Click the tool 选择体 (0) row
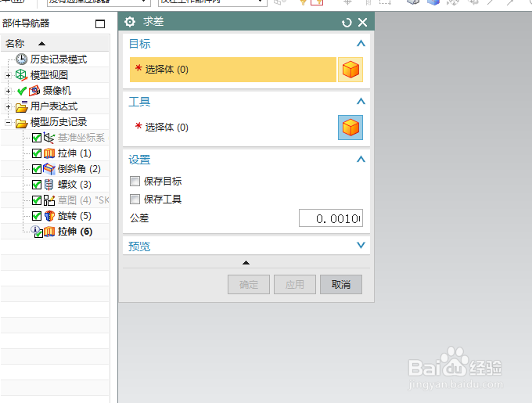 tap(233, 128)
